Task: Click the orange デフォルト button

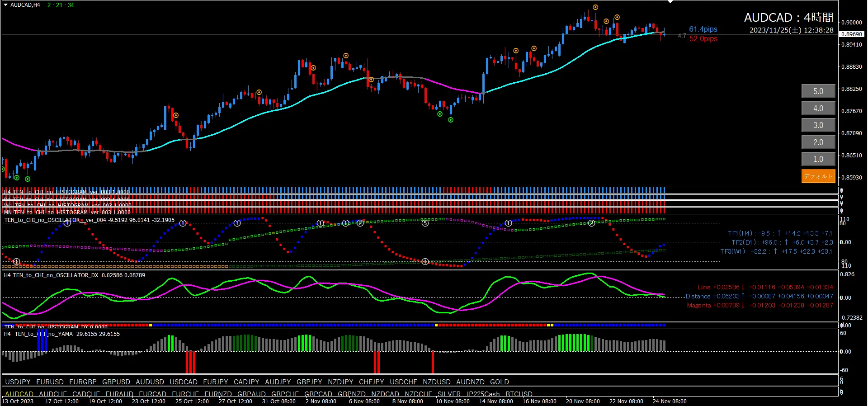Action: 818,176
